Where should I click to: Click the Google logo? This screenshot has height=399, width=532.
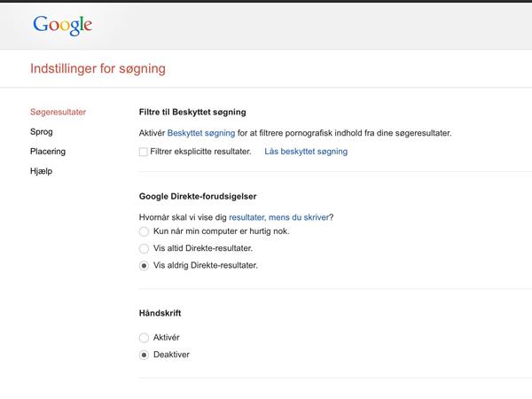pos(62,26)
